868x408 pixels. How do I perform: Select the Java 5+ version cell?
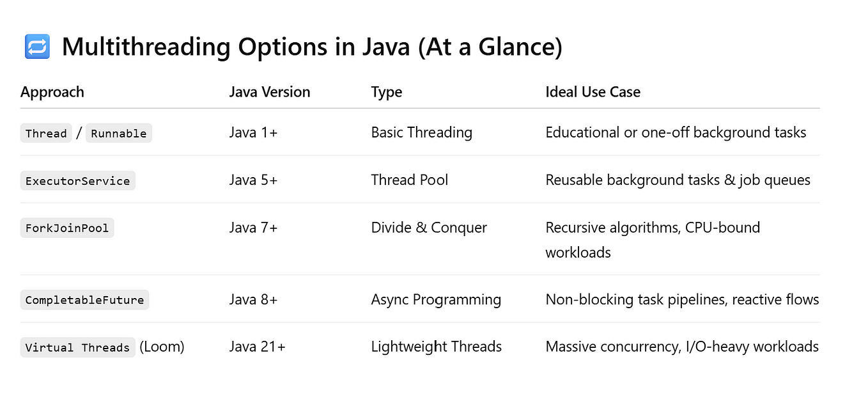(254, 180)
